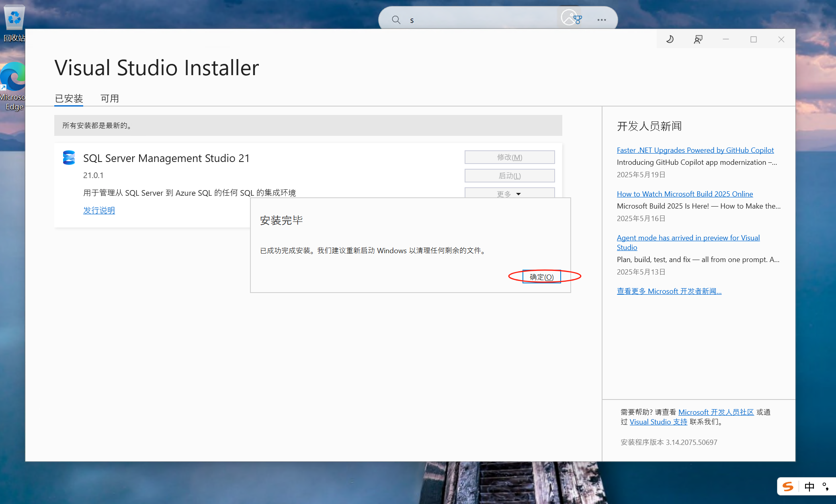
Task: Open the send feedback icon
Action: click(x=698, y=39)
